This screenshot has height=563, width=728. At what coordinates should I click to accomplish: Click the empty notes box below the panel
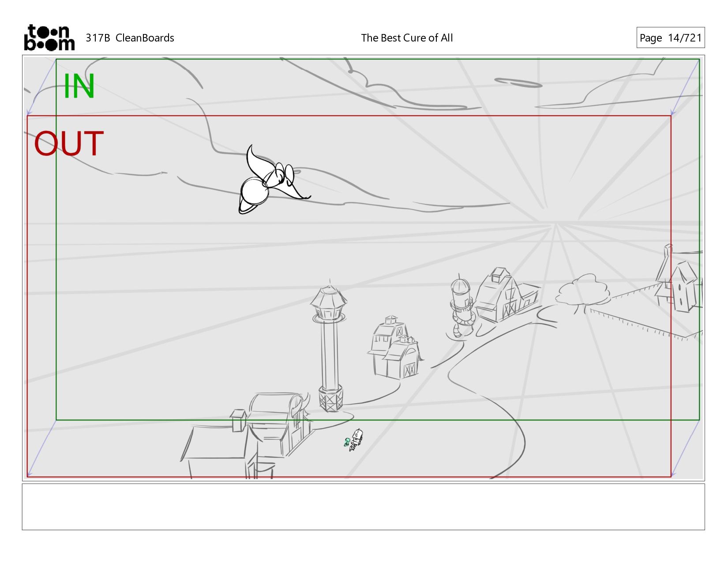tap(363, 506)
